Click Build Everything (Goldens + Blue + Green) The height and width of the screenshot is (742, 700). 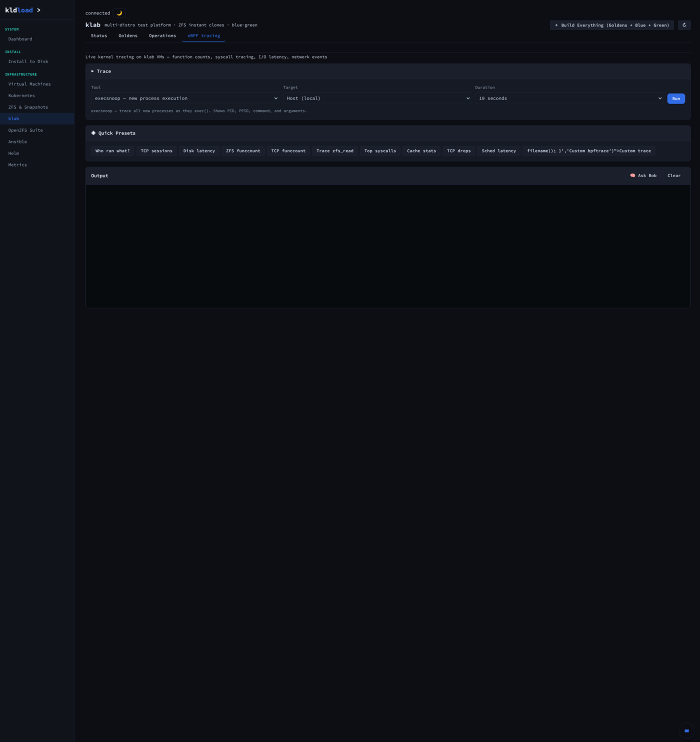[x=611, y=25]
